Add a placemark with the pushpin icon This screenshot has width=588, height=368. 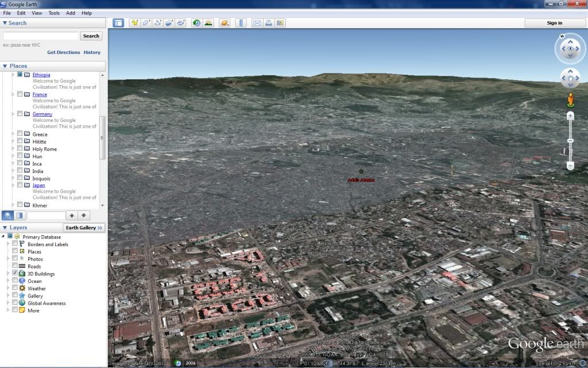(x=134, y=23)
